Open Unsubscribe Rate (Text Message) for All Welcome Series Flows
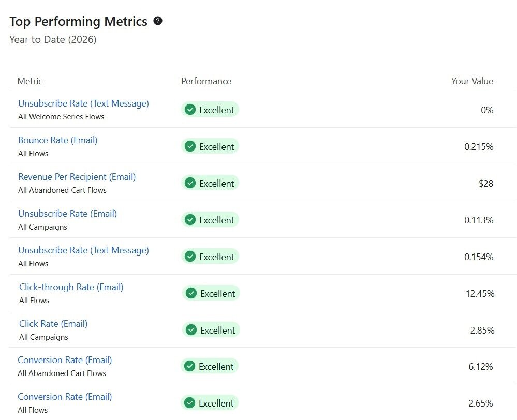 83,103
